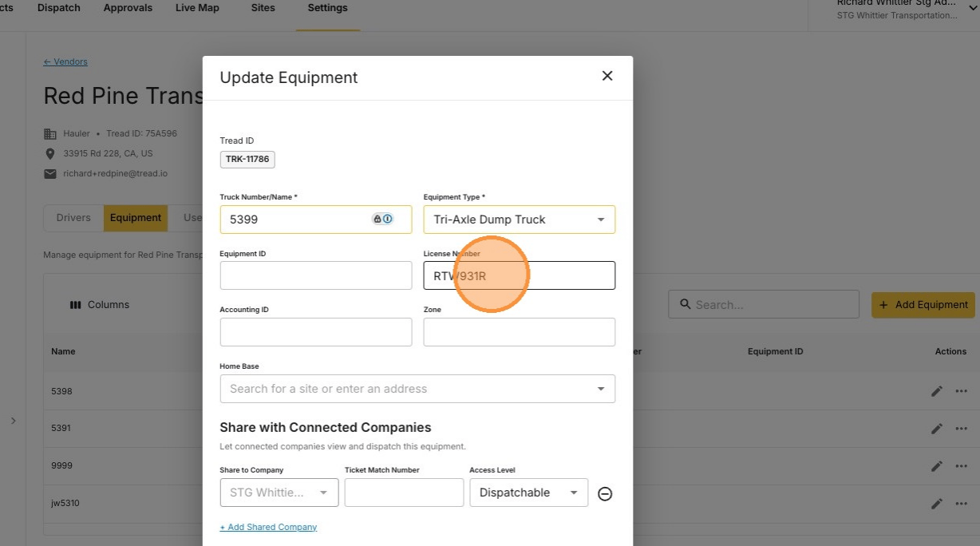Edit equipment row 5391 with pencil icon

pos(937,429)
